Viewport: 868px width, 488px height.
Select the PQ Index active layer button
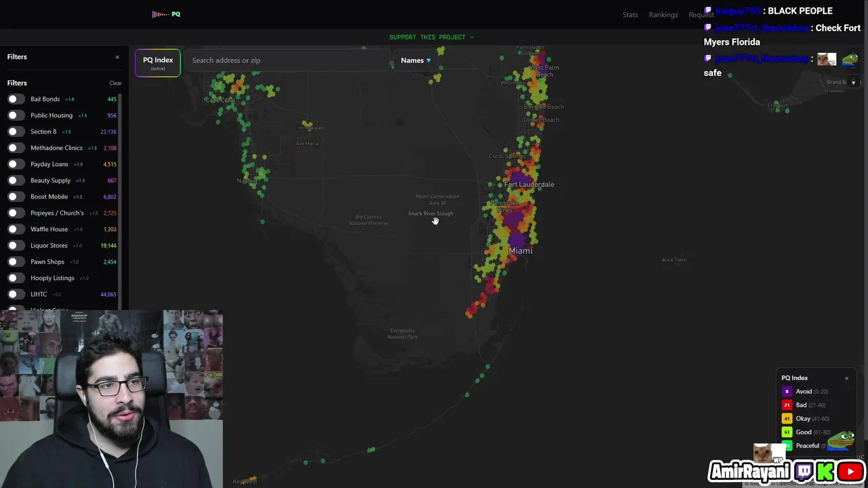tap(157, 63)
